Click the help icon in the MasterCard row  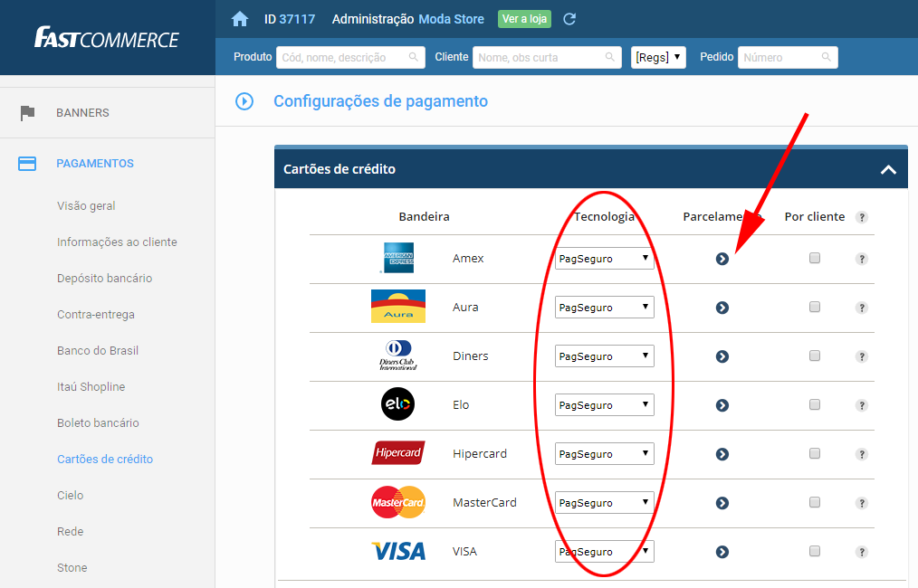[x=861, y=503]
